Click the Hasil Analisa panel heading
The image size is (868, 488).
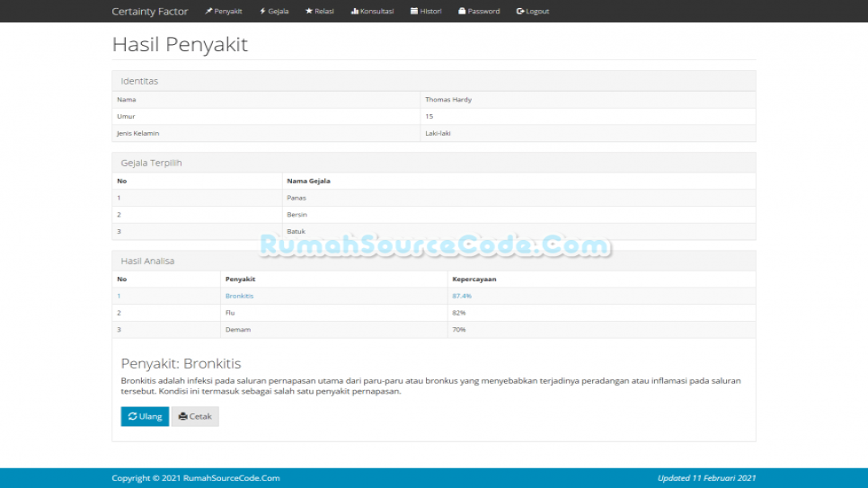147,261
